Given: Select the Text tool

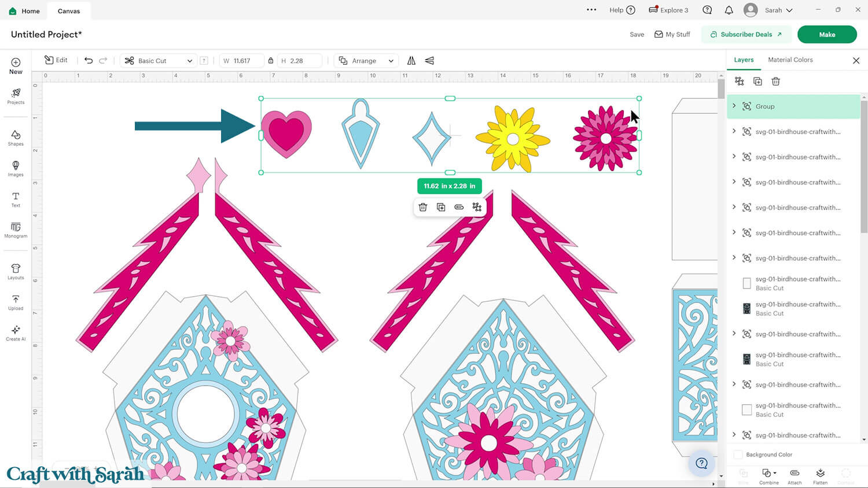Looking at the screenshot, I should pyautogui.click(x=16, y=199).
